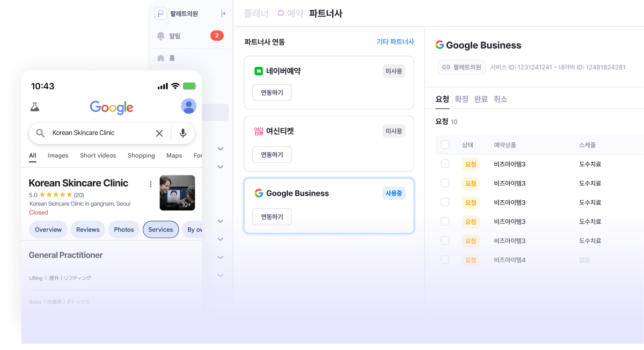The image size is (644, 350).
Task: Tap the Google logo on phone
Action: (111, 107)
